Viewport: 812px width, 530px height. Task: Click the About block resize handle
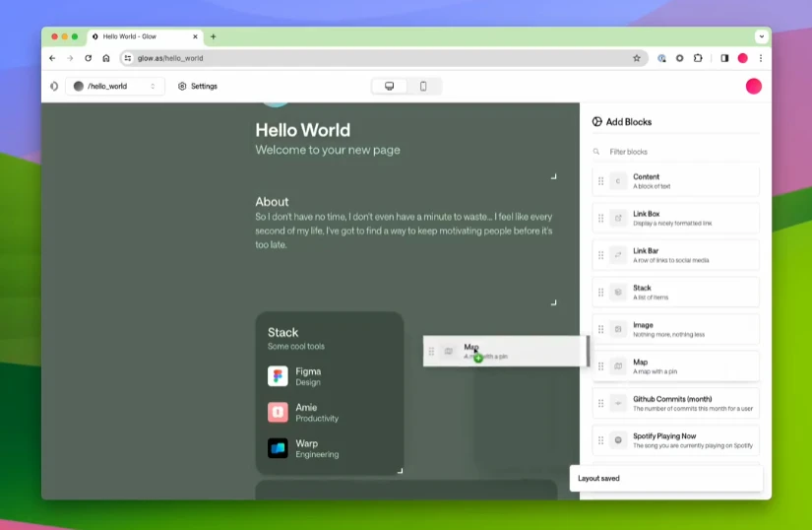coord(553,302)
